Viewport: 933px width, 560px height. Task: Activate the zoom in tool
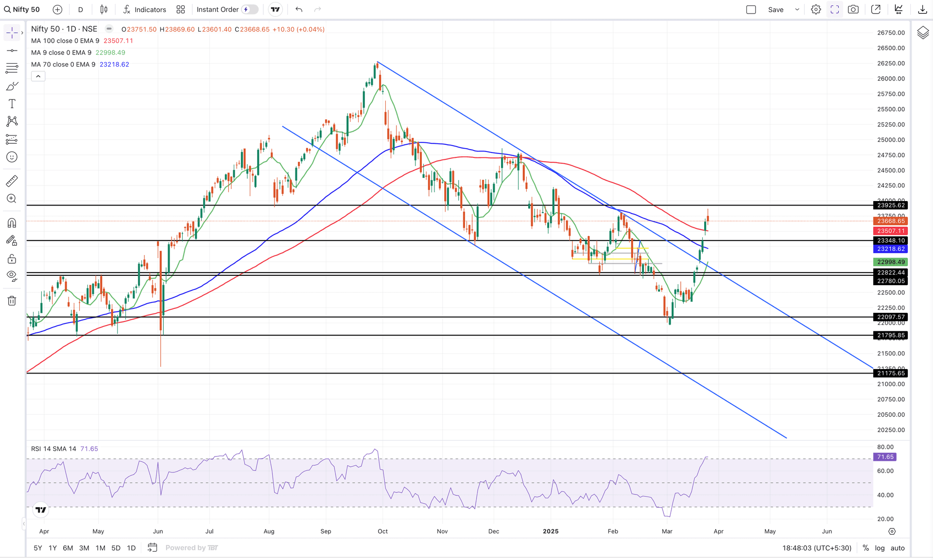12,199
